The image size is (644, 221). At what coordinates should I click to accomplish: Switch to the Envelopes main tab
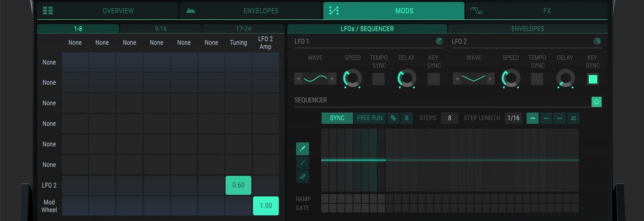[251, 10]
